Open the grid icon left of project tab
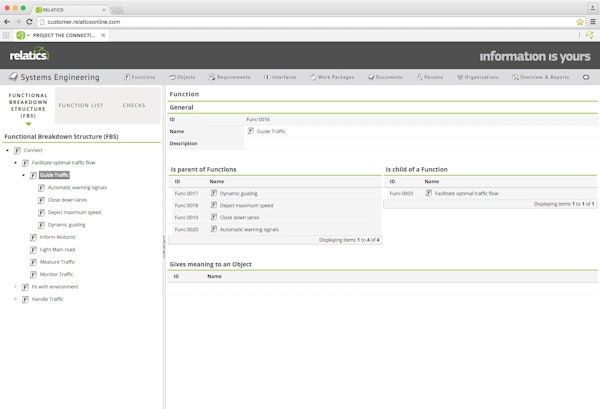Image resolution: width=600 pixels, height=409 pixels. click(x=7, y=35)
